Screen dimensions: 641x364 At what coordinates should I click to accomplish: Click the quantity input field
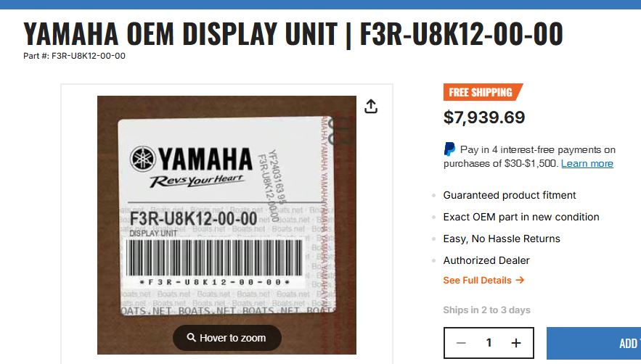click(489, 343)
